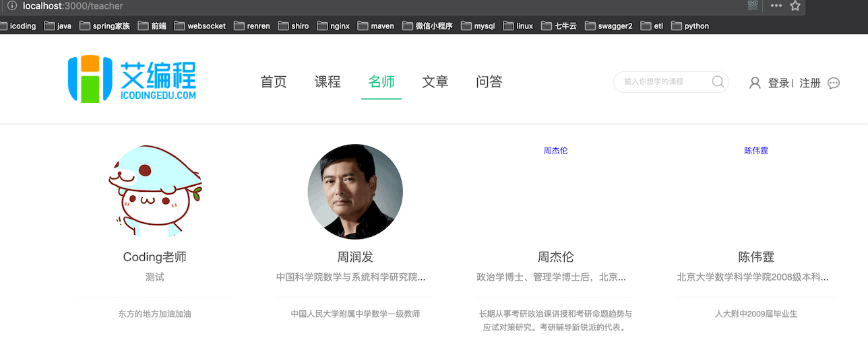Open the QR code icon in address bar
The width and height of the screenshot is (868, 354).
click(753, 5)
